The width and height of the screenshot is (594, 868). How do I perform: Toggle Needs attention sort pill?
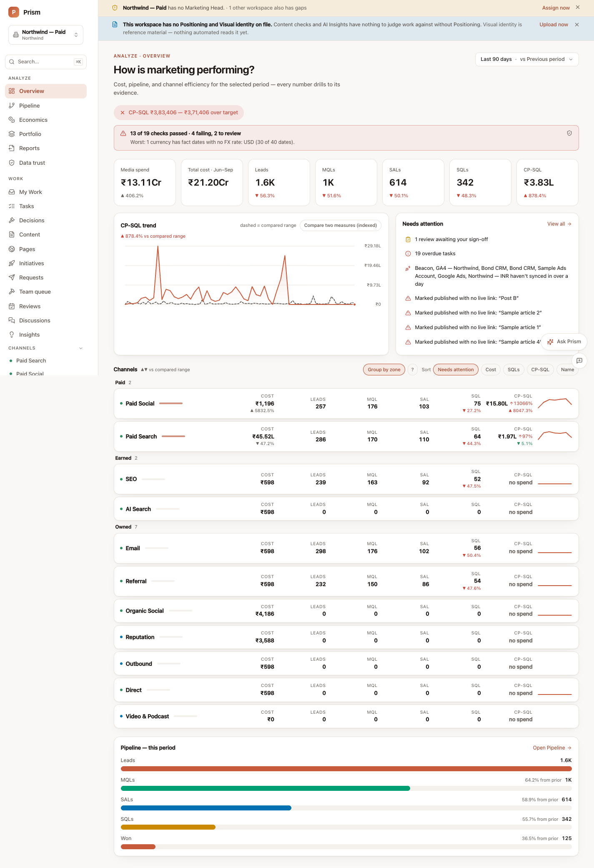click(x=456, y=370)
